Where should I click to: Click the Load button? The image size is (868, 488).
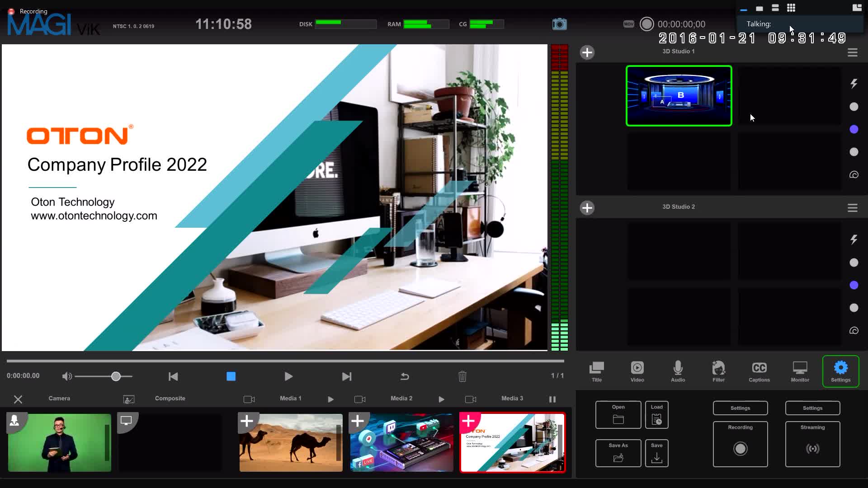point(656,414)
